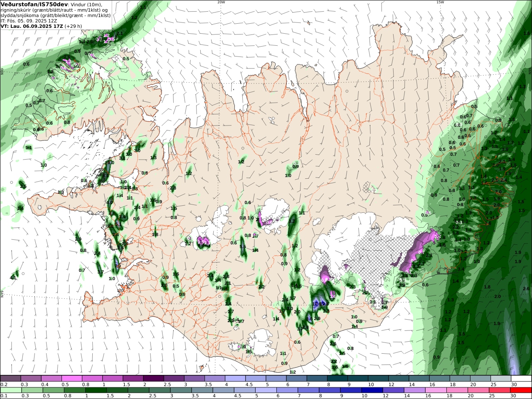Image resolution: width=532 pixels, height=399 pixels.
Task: Click the (+29 h) forecast offset text
Action: [73, 26]
